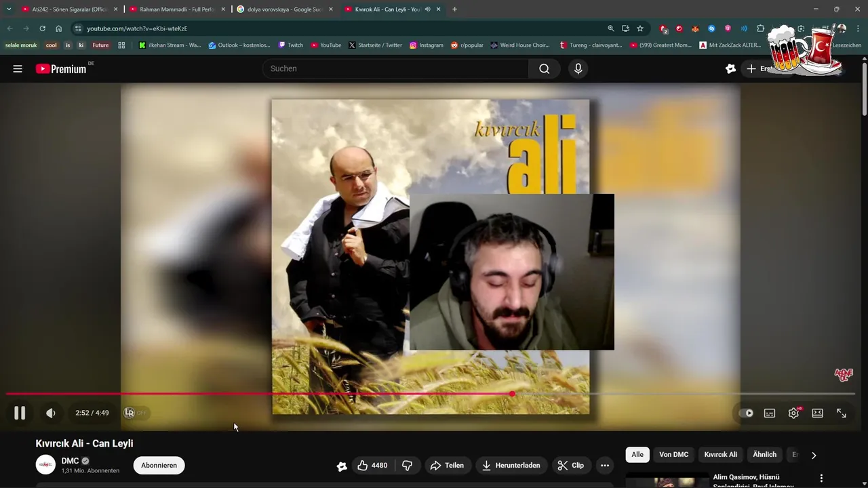Click the search magnifier button

pos(545,68)
